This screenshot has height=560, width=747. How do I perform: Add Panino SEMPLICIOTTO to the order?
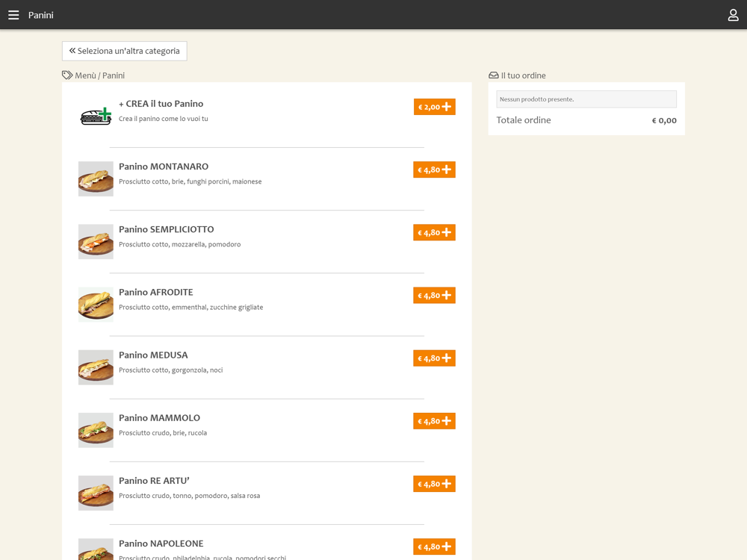click(x=434, y=233)
